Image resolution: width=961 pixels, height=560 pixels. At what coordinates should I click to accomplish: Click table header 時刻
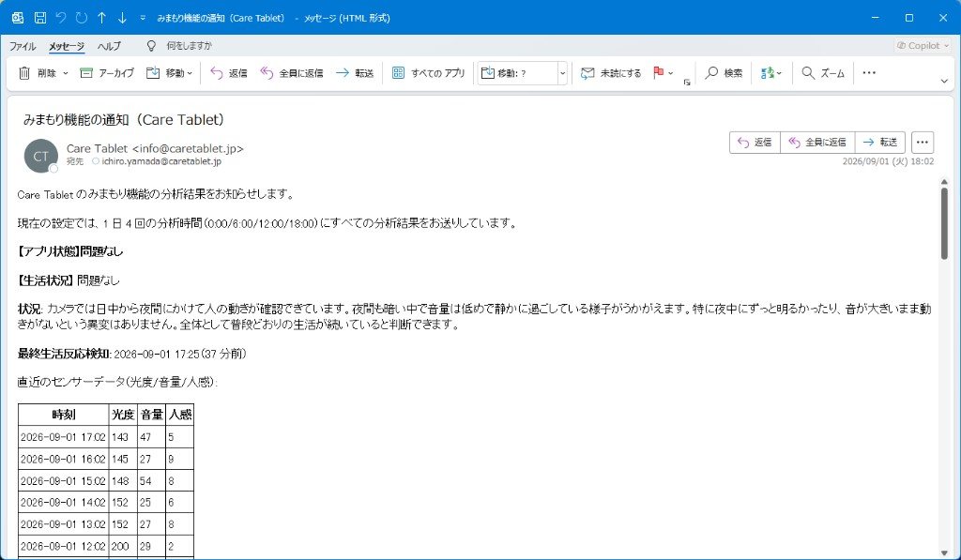pyautogui.click(x=64, y=415)
